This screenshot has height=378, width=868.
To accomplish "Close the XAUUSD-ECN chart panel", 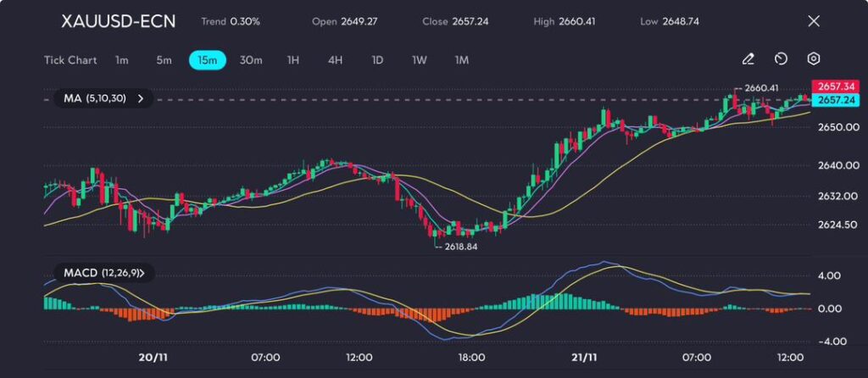I will tap(814, 21).
